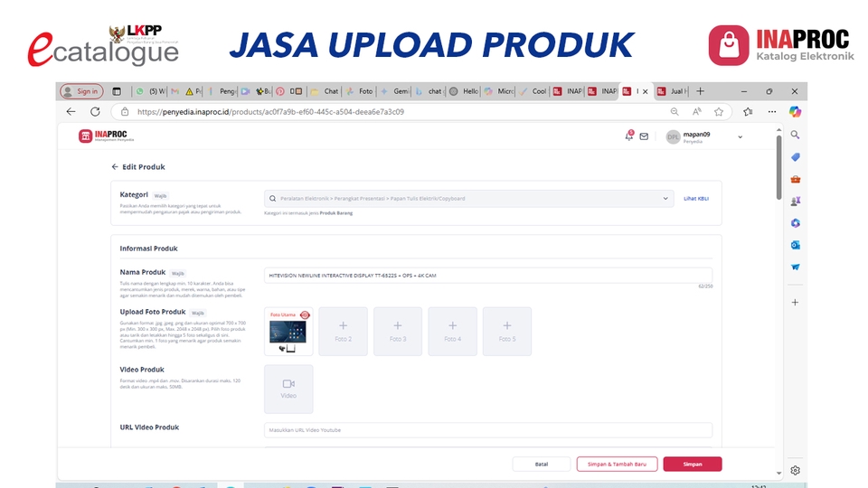Open sidebar Tools briefcase icon
The height and width of the screenshot is (488, 868).
click(x=795, y=179)
